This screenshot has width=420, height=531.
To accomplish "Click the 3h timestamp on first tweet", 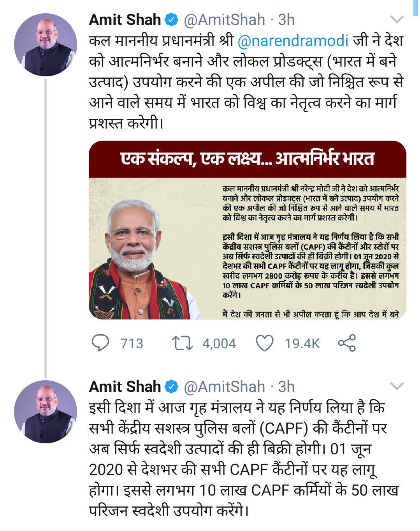I will (286, 19).
